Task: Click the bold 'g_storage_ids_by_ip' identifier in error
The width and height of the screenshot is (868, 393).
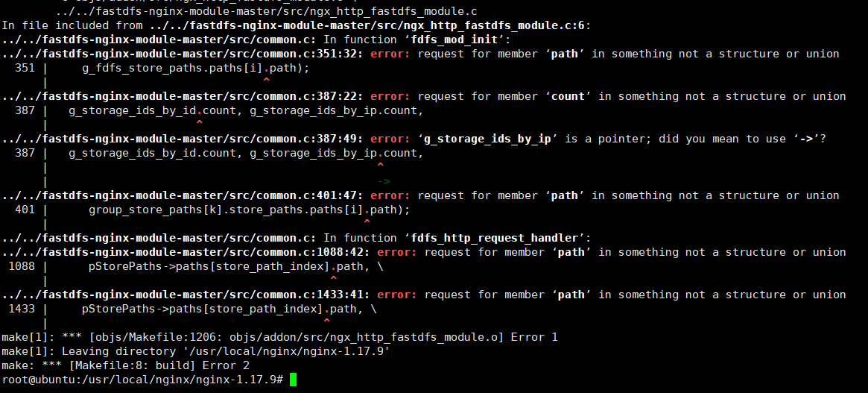Action: click(x=488, y=139)
